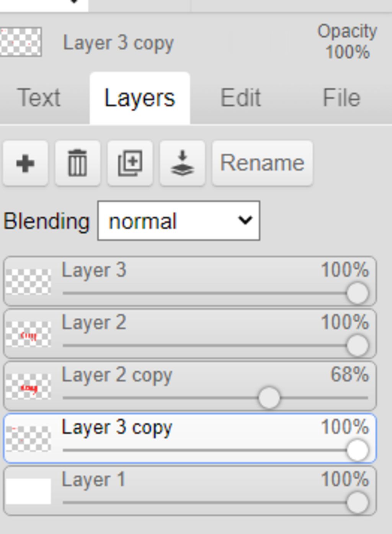The image size is (392, 534).
Task: Click the duplicate layer icon
Action: click(x=130, y=163)
